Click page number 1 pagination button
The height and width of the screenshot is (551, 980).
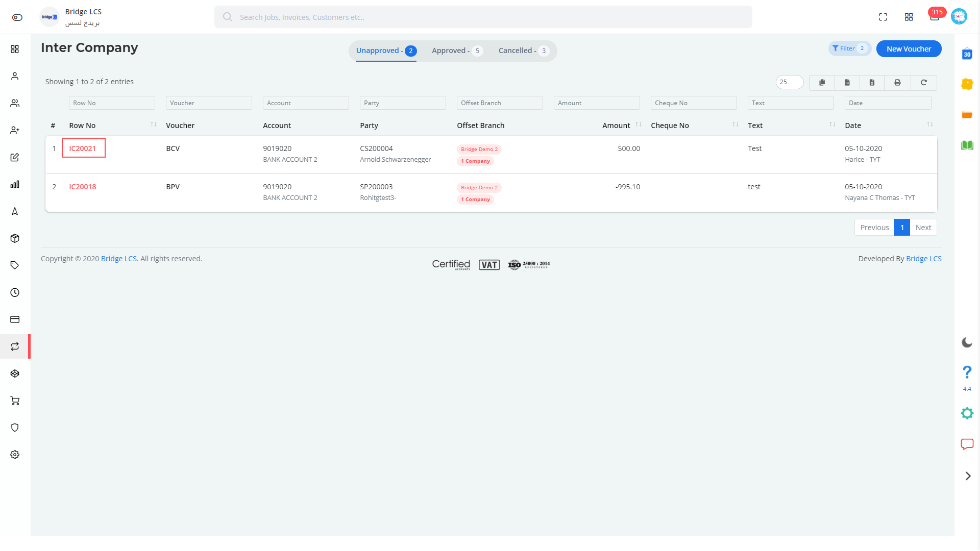pos(902,227)
